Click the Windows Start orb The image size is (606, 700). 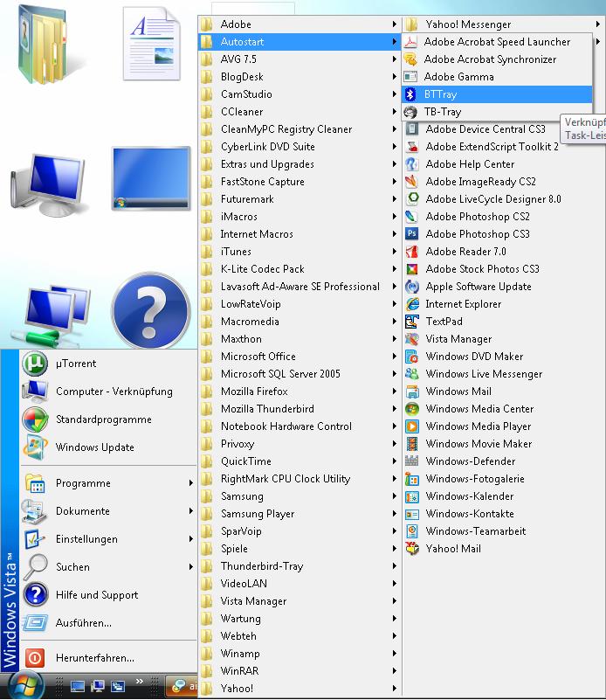point(25,686)
